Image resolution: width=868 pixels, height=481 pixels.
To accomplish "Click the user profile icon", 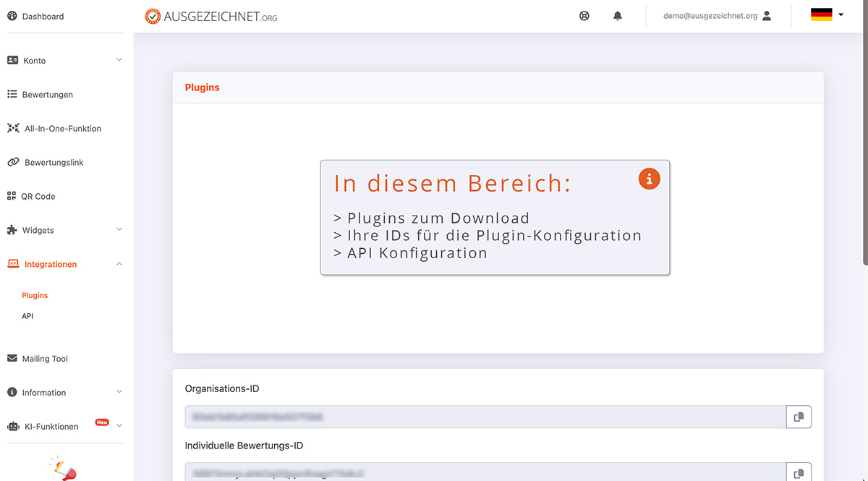I will tap(767, 16).
